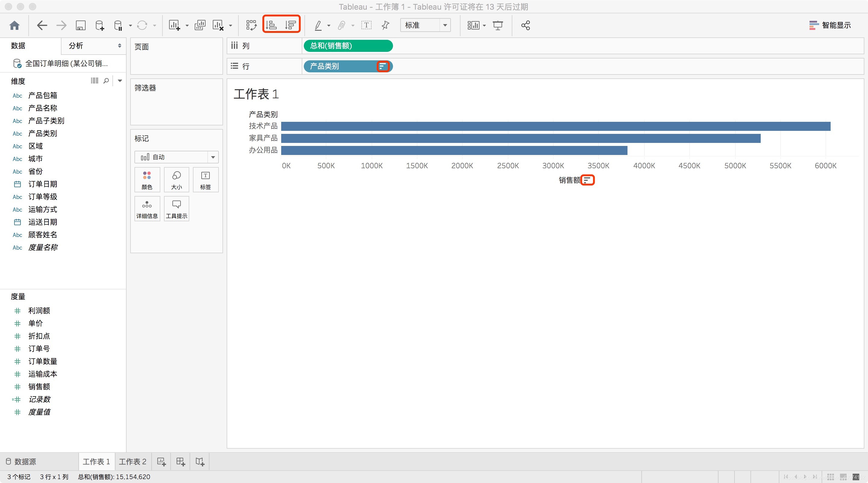
Task: Select the 运输方式 dimension field
Action: point(43,209)
